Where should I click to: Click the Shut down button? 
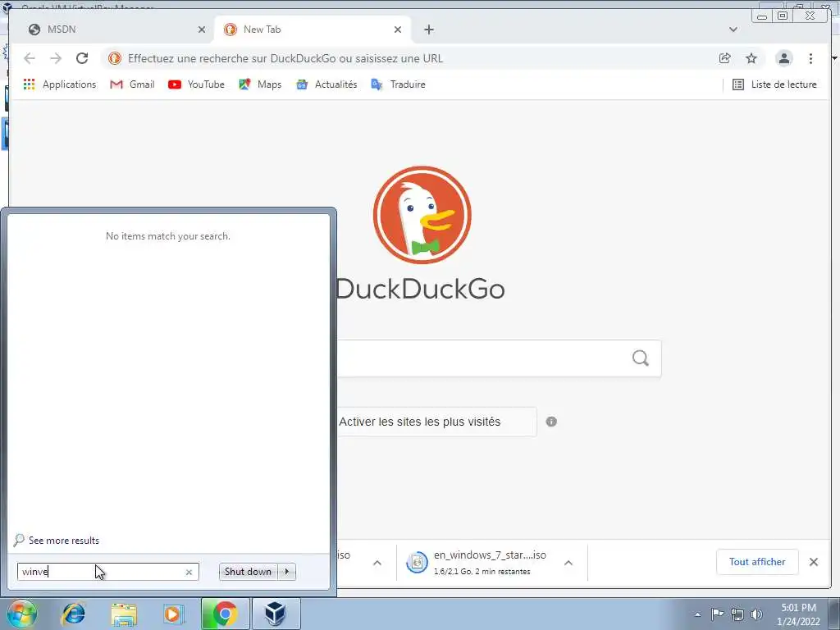(248, 572)
